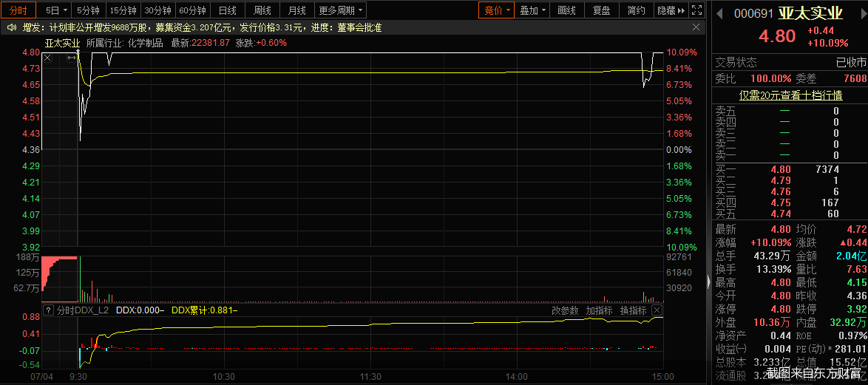Open the 叠加 overlay dropdown
Screen dimensions: 868x385
[533, 10]
